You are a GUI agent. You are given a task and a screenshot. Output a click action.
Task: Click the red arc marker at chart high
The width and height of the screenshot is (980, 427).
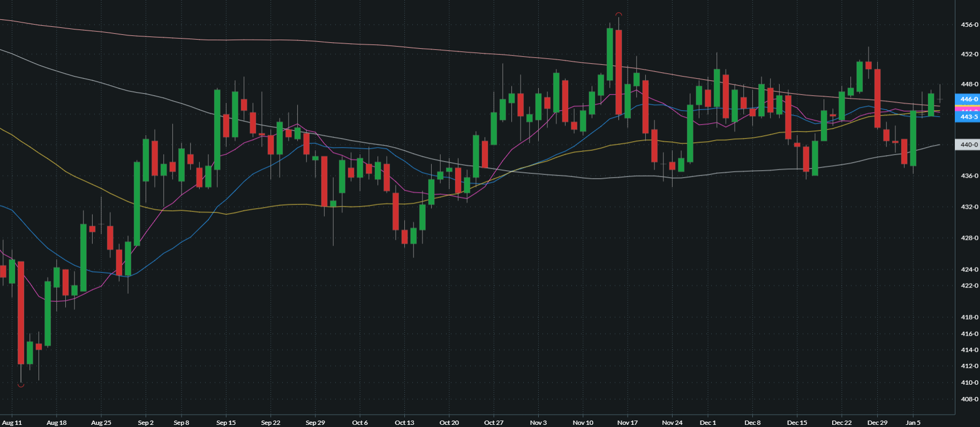click(619, 14)
